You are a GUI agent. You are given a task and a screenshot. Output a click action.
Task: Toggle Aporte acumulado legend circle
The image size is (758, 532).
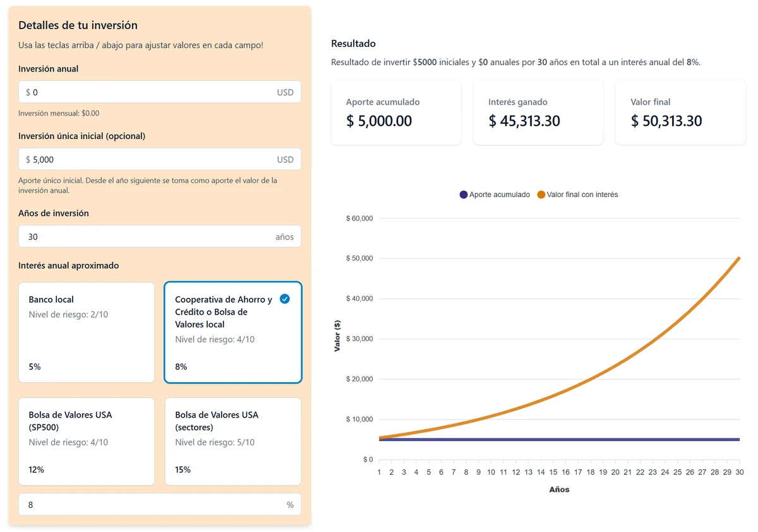click(x=464, y=195)
